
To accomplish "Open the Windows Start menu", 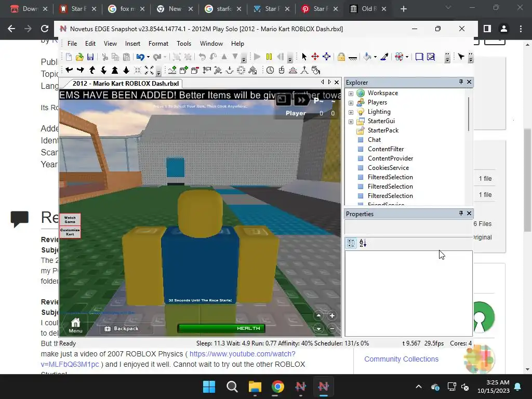I will 209,387.
